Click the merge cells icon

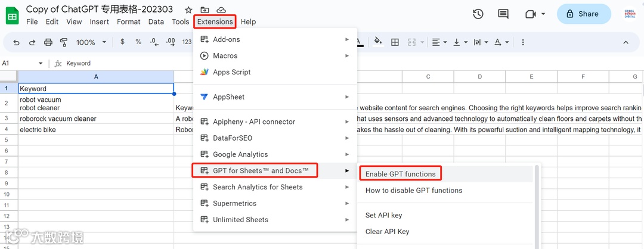pyautogui.click(x=411, y=42)
